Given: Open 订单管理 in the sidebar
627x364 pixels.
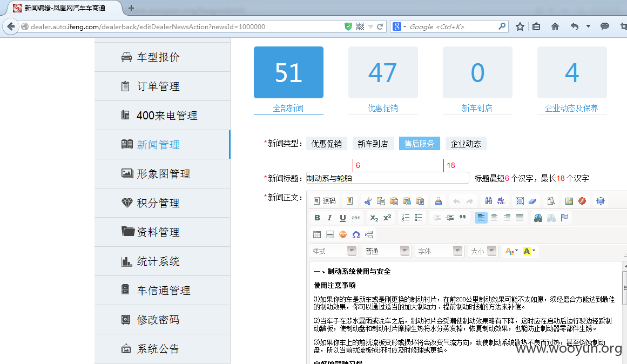Looking at the screenshot, I should (x=163, y=86).
